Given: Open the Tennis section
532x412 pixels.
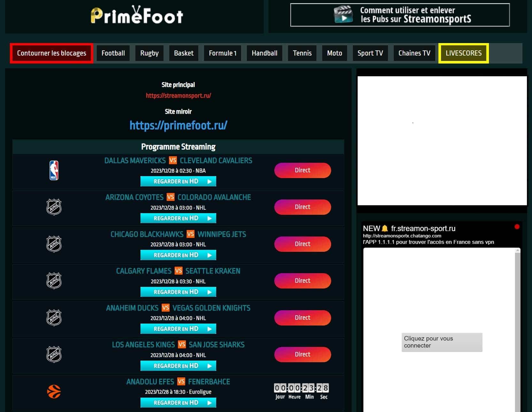Looking at the screenshot, I should 302,53.
